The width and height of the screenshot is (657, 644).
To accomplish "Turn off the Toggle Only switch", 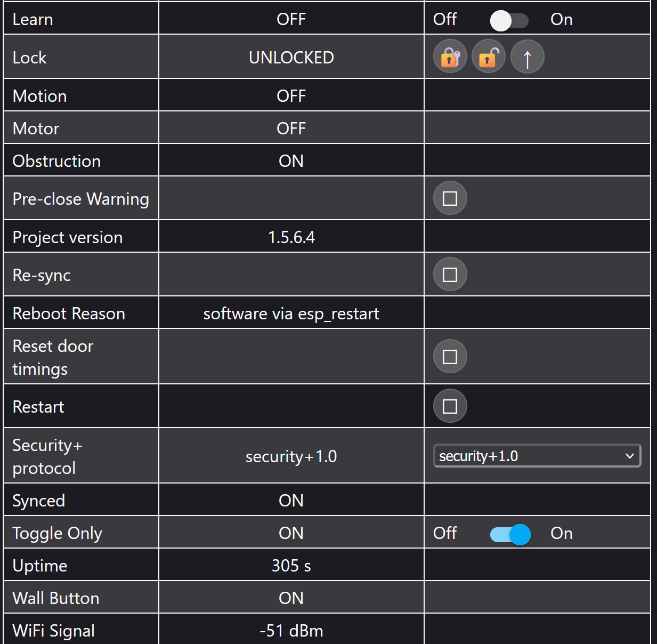I will [x=510, y=534].
